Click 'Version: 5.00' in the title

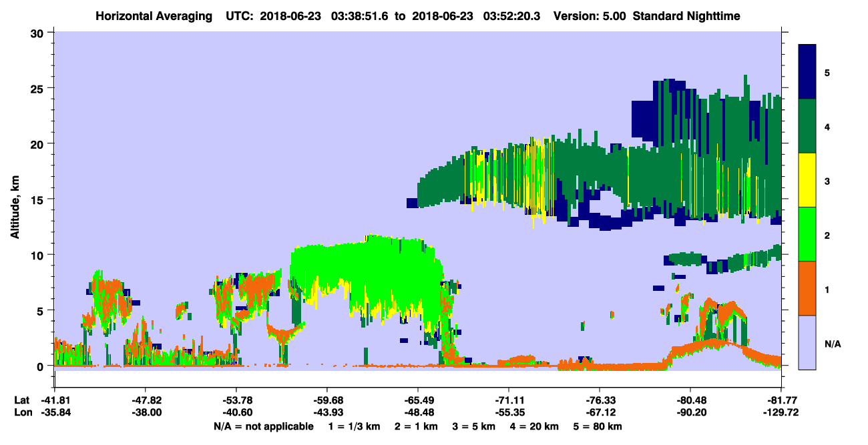(590, 15)
